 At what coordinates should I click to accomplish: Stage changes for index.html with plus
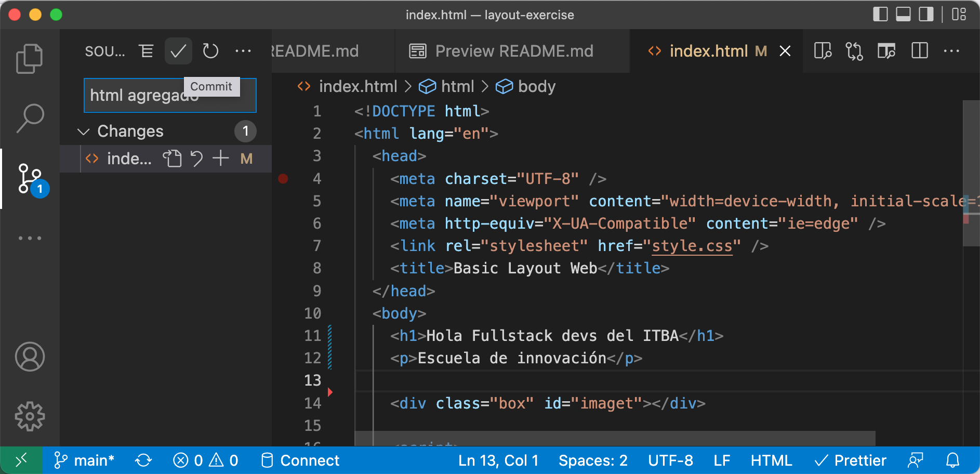click(221, 159)
